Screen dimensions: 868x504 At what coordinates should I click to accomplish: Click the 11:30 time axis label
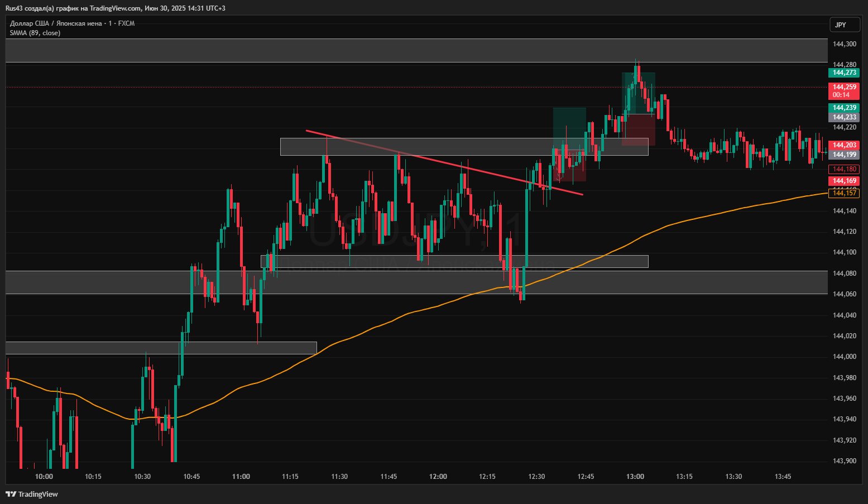pos(339,477)
